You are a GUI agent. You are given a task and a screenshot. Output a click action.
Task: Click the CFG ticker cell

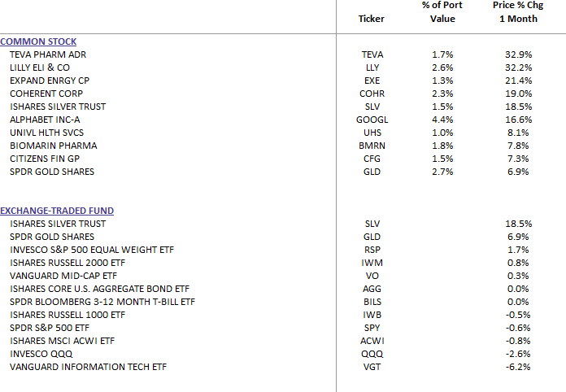click(372, 159)
